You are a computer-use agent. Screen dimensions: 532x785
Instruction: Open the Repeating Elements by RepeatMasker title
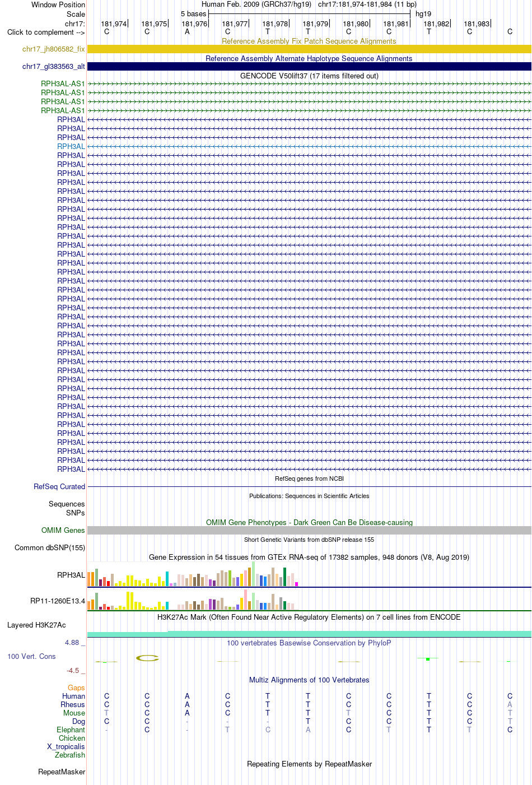point(309,764)
